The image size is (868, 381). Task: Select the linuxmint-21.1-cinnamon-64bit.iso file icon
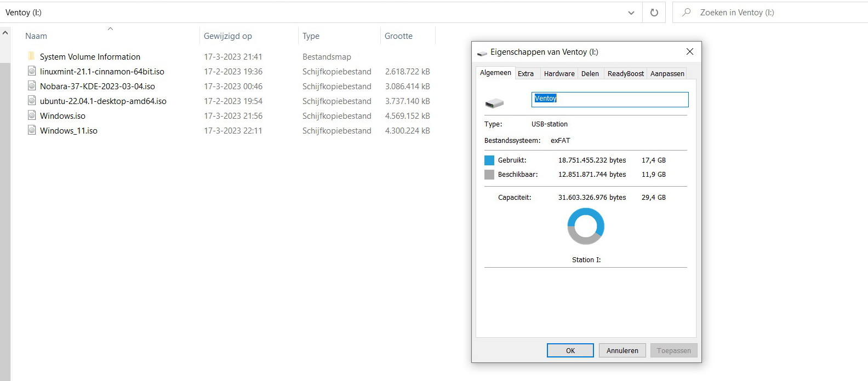tap(32, 71)
